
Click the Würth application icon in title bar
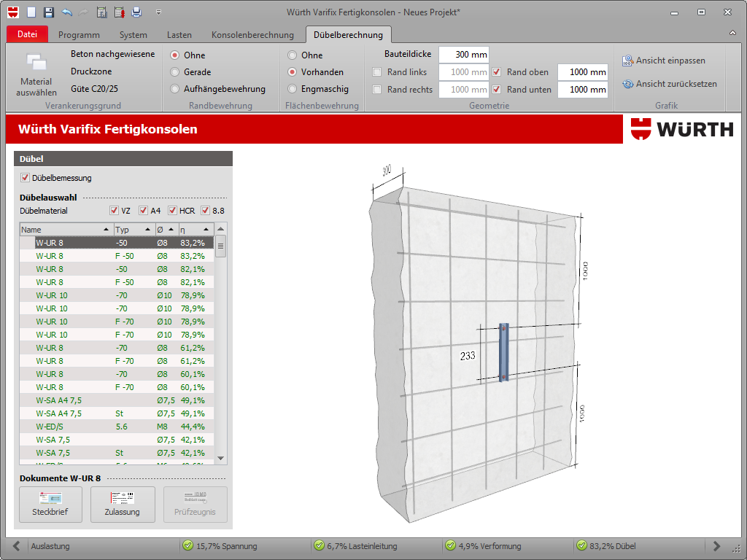pos(13,12)
